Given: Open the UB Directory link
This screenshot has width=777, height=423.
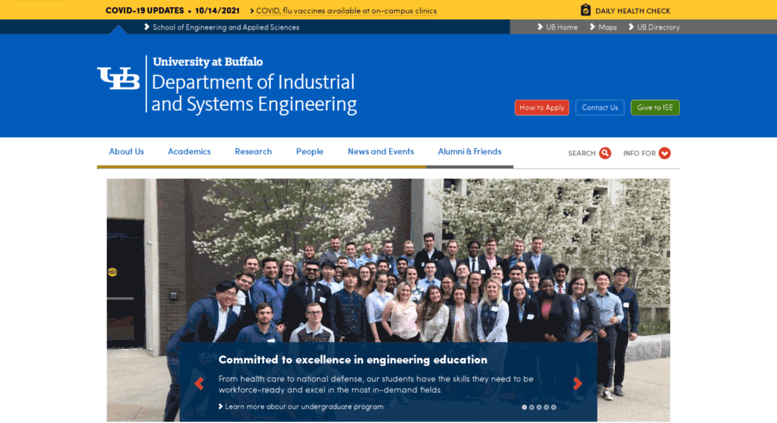Looking at the screenshot, I should 658,27.
